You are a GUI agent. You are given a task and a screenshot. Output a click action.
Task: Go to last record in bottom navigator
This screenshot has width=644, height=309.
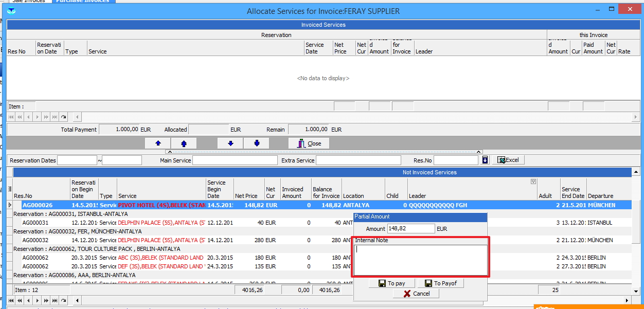55,300
